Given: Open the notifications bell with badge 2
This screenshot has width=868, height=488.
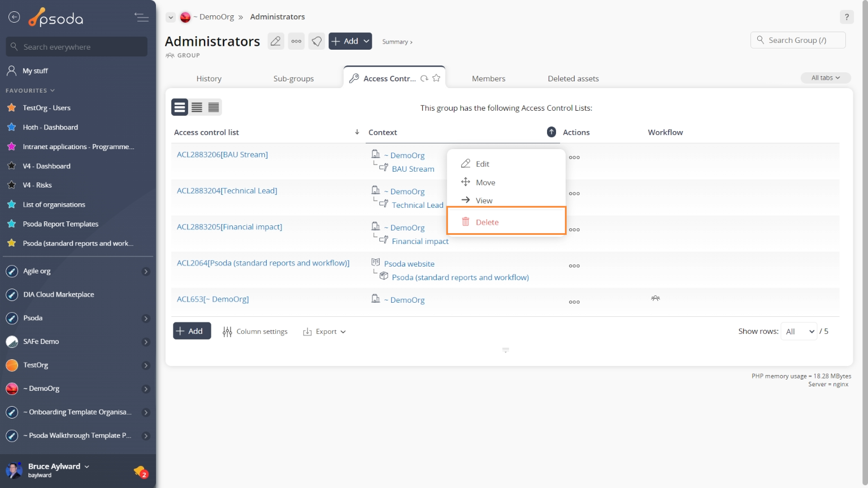Looking at the screenshot, I should click(140, 471).
